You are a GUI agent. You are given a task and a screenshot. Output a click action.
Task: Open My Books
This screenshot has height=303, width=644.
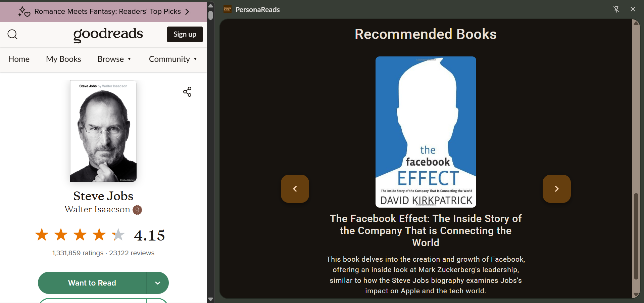coord(63,59)
